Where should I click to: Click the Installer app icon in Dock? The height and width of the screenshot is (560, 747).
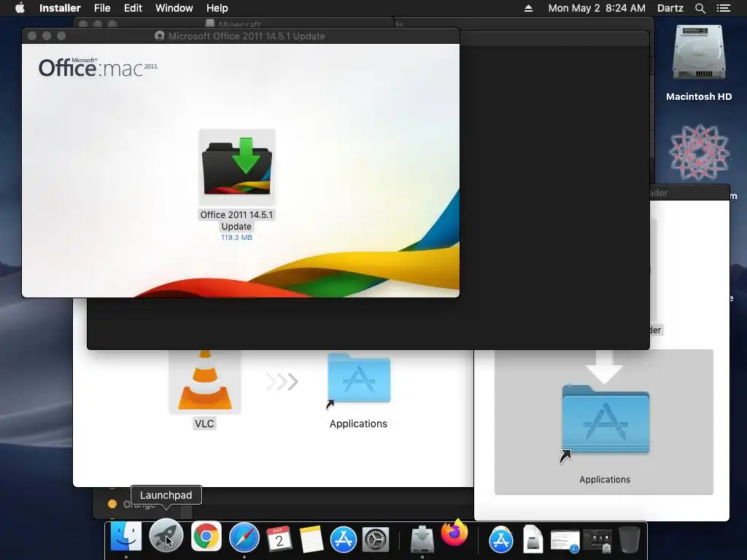tap(422, 539)
